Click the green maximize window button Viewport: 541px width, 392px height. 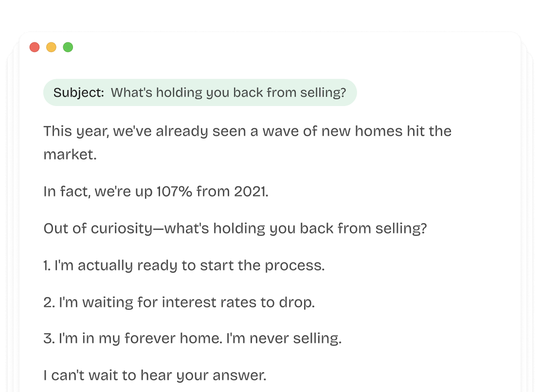point(68,47)
